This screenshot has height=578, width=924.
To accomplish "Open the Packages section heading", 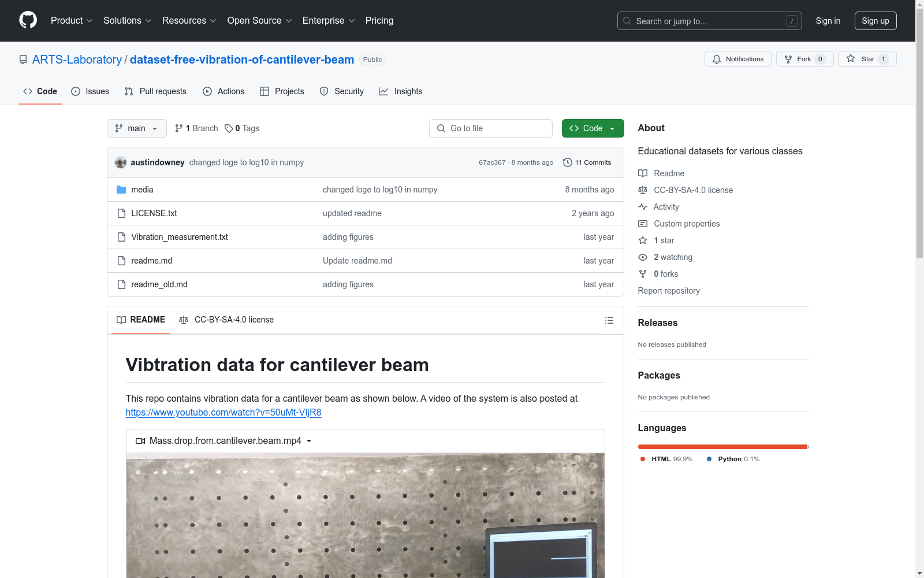I will click(659, 375).
